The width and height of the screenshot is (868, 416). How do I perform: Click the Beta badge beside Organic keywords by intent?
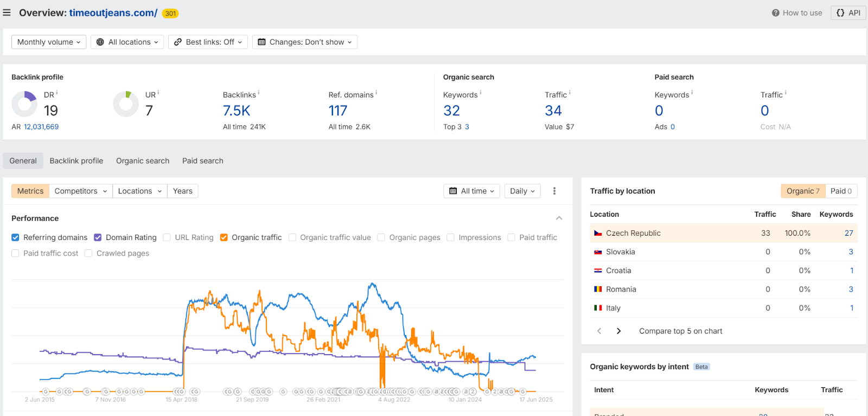(x=701, y=367)
